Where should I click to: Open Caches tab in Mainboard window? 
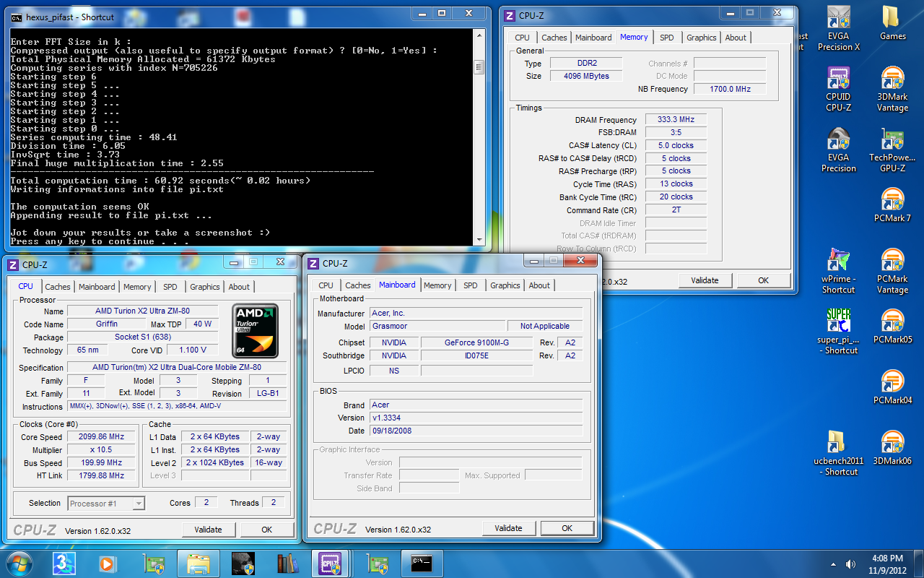click(x=358, y=285)
